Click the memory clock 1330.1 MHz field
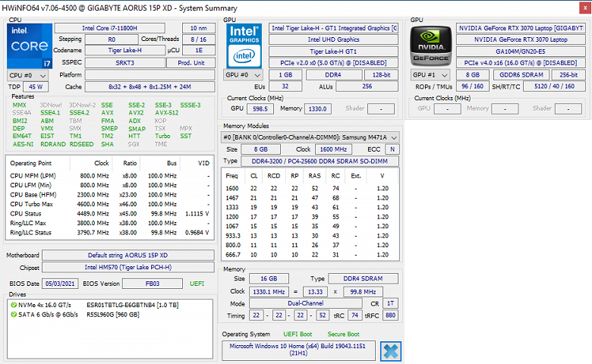This screenshot has height=364, width=592. tap(269, 292)
